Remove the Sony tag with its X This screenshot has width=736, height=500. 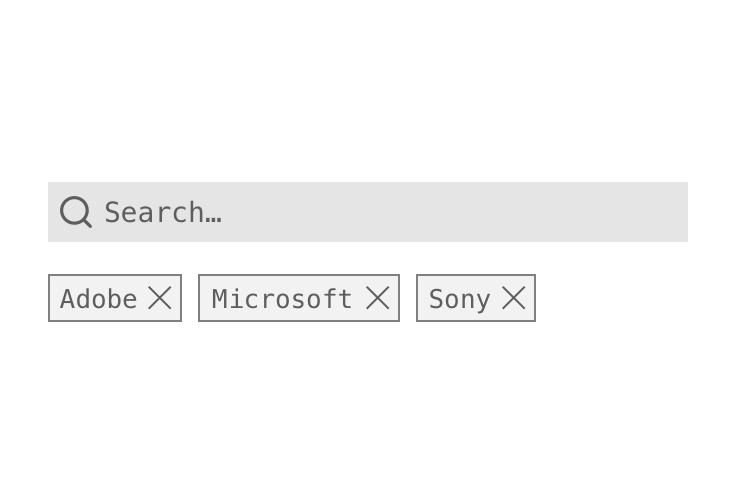[x=514, y=298]
